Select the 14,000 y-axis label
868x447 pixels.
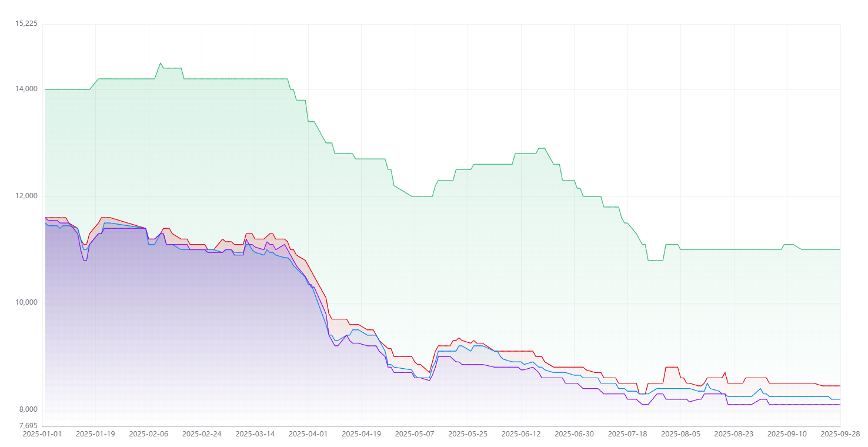(x=26, y=89)
